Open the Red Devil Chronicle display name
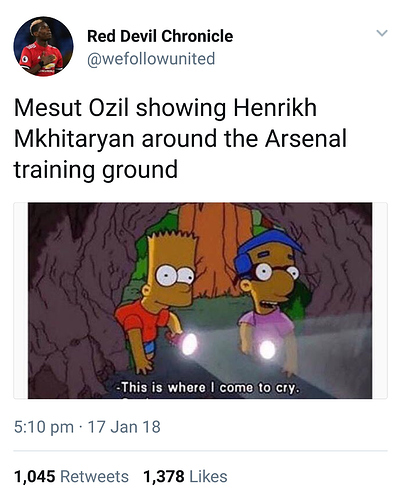 pos(160,36)
